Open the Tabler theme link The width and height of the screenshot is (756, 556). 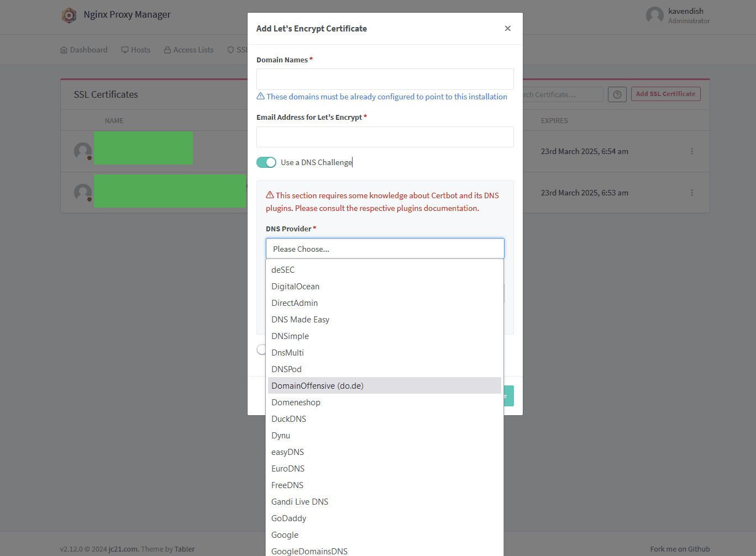pyautogui.click(x=185, y=549)
